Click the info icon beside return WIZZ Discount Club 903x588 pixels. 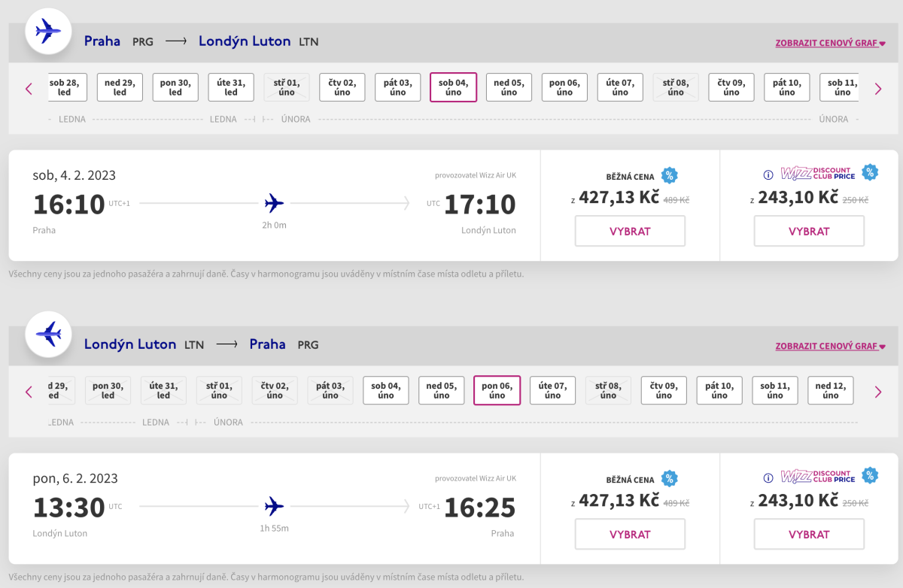(768, 477)
